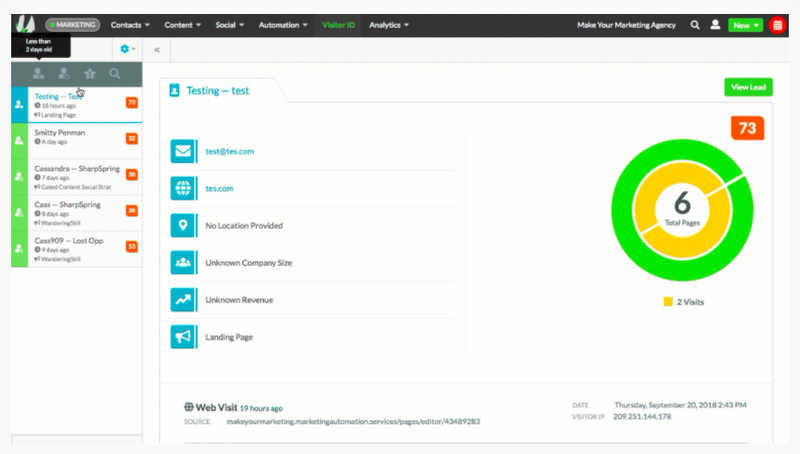
Task: Select the first person filter icon
Action: [38, 74]
